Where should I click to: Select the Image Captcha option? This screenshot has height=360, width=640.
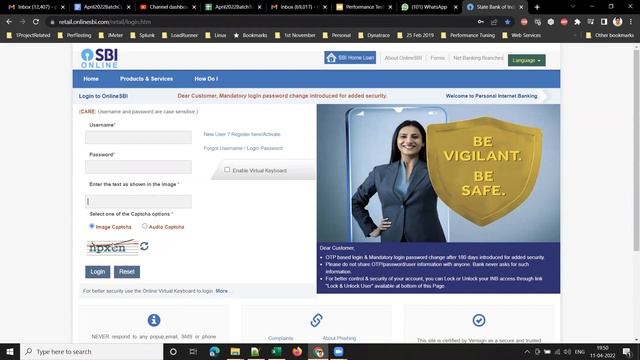click(92, 226)
